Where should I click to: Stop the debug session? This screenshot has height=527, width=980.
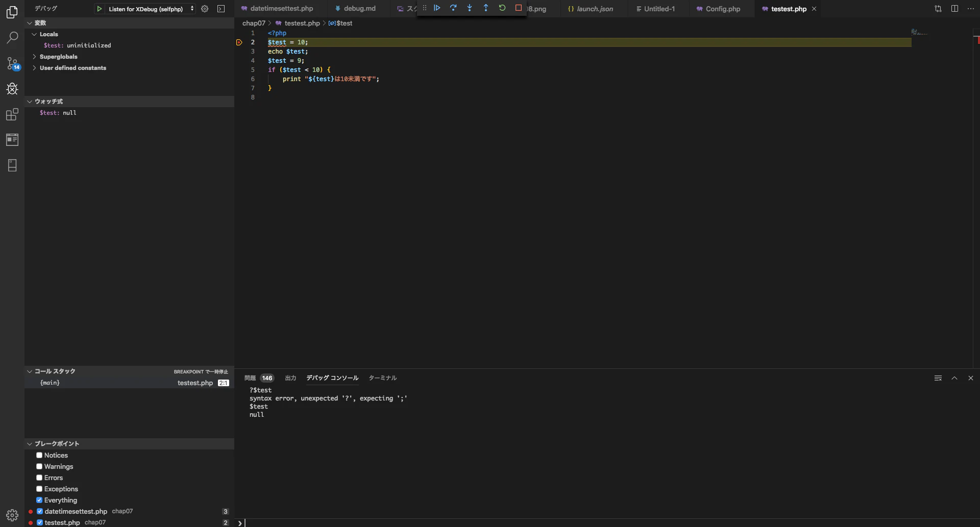[x=519, y=8]
